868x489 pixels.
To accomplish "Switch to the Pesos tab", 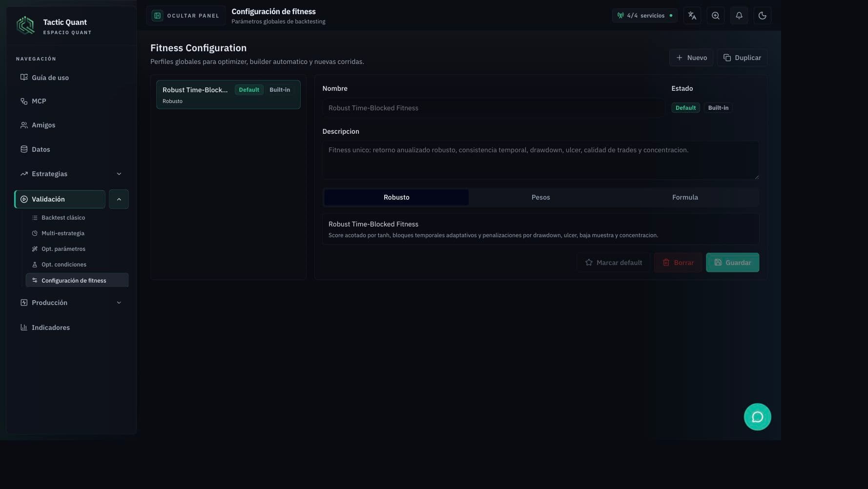I will click(x=540, y=197).
